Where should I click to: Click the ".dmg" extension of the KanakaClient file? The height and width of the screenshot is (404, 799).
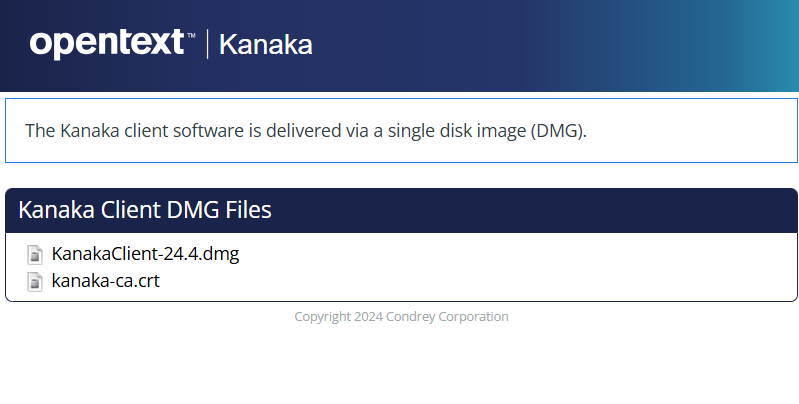pos(222,254)
